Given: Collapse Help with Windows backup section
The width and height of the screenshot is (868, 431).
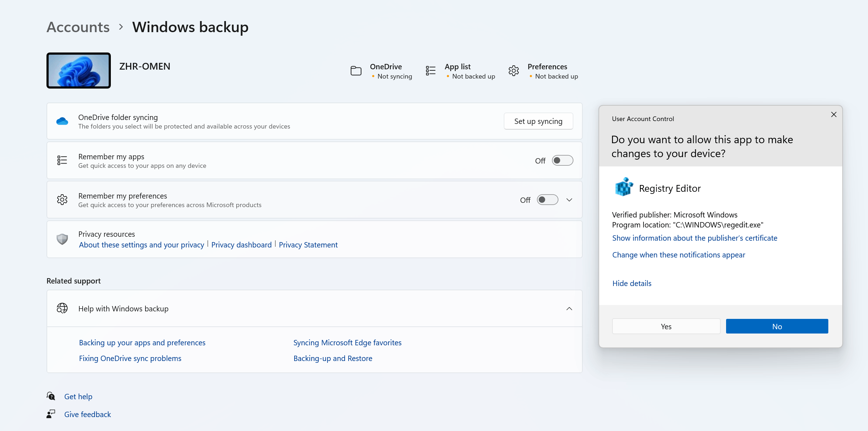Looking at the screenshot, I should click(569, 309).
